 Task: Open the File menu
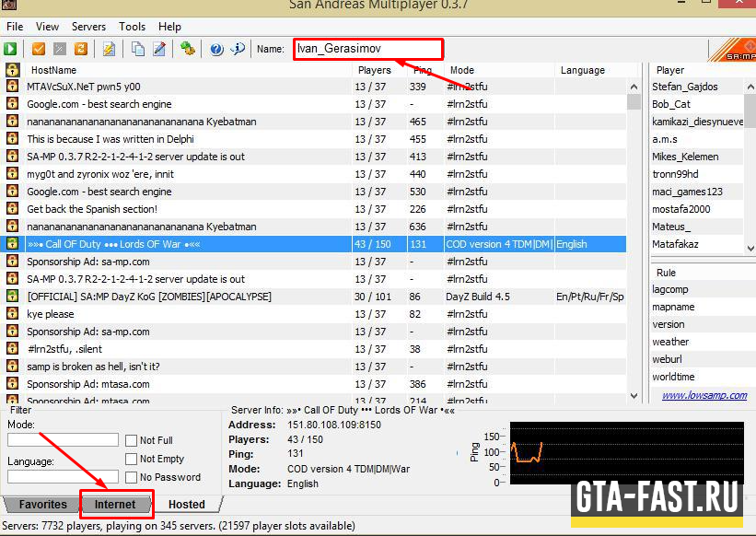pyautogui.click(x=15, y=27)
